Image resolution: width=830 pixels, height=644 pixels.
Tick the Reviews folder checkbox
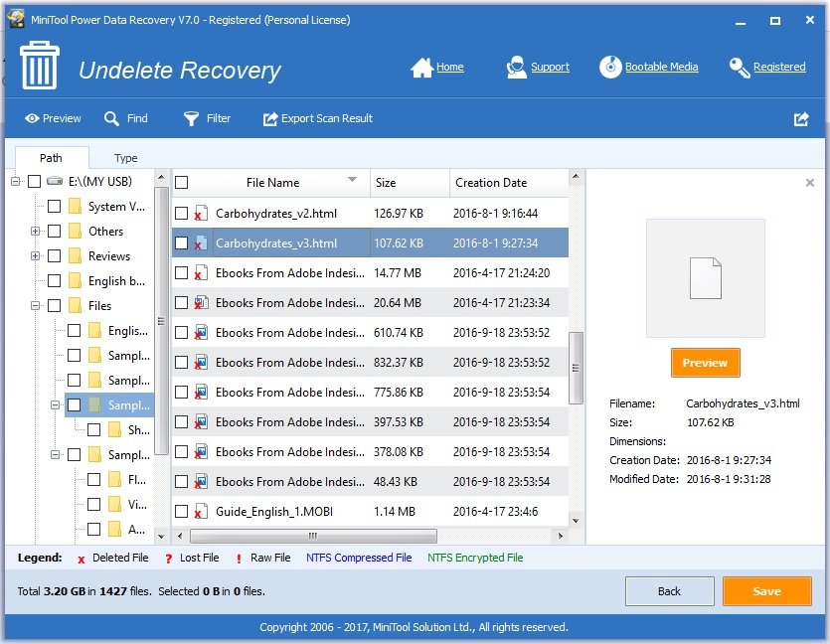(54, 256)
